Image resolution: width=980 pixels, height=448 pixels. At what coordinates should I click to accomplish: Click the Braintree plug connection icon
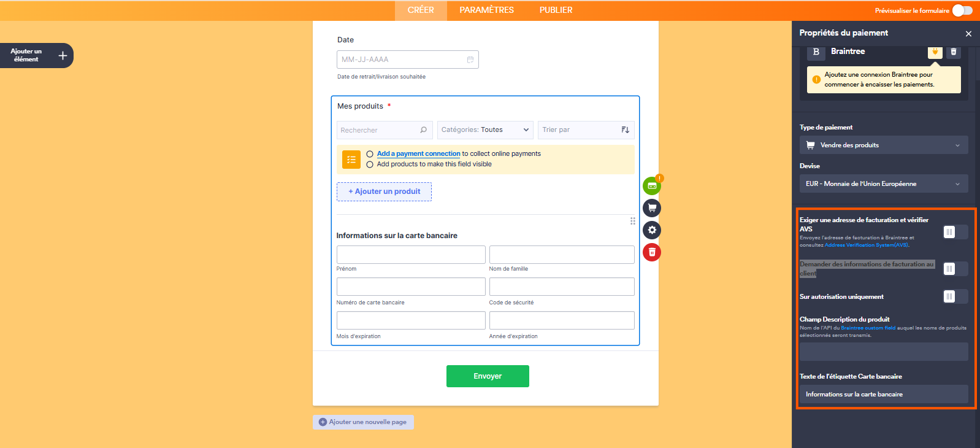click(x=935, y=52)
